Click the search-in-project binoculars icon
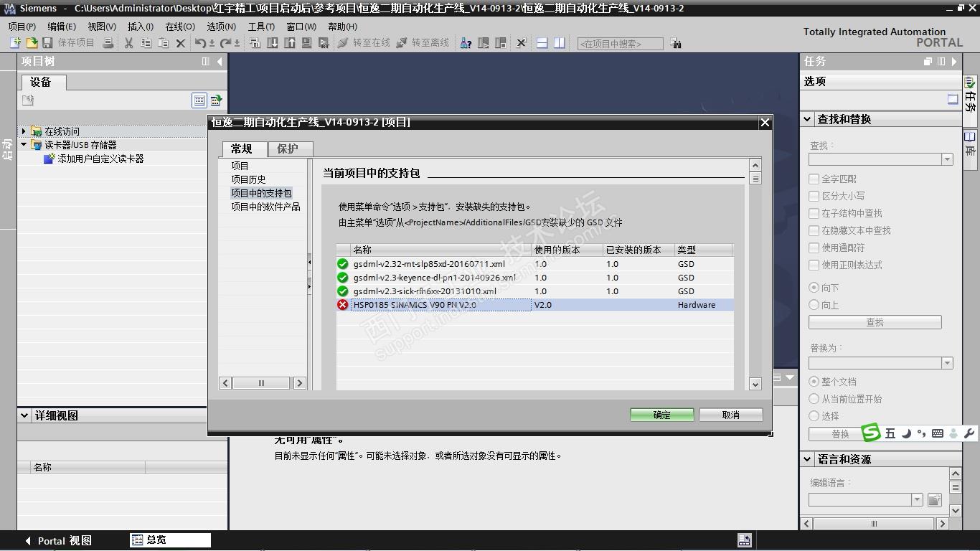The image size is (980, 551). click(x=676, y=44)
